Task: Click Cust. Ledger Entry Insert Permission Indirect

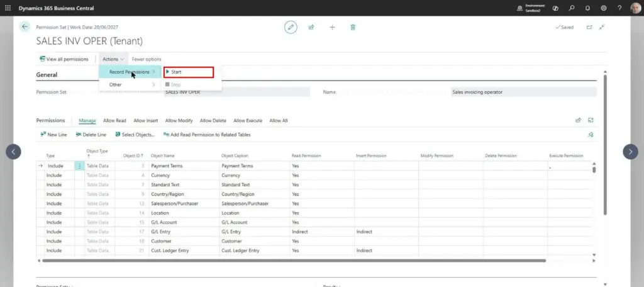Action: click(x=387, y=250)
